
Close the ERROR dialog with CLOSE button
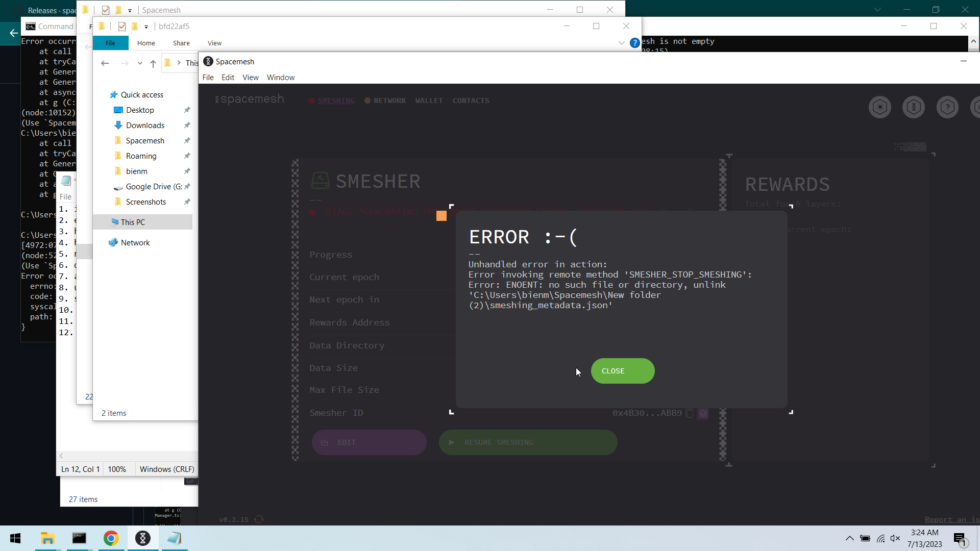click(x=622, y=371)
